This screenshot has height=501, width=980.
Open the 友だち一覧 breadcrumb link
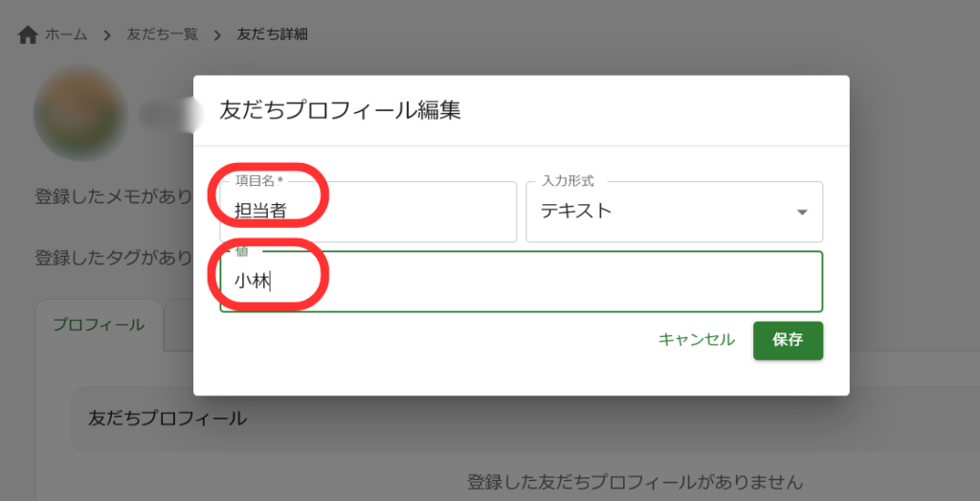click(x=162, y=34)
